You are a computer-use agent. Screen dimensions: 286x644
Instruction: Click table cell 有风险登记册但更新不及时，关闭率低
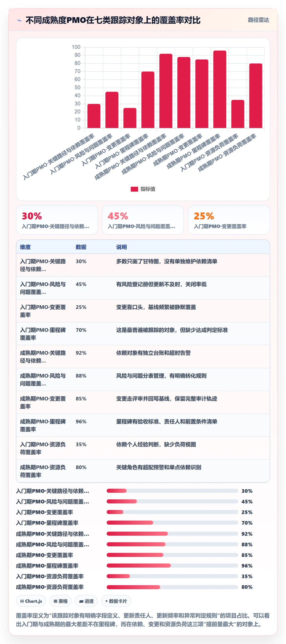(161, 284)
